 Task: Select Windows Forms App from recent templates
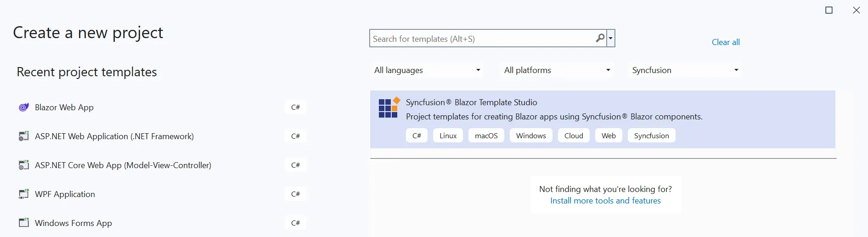73,223
